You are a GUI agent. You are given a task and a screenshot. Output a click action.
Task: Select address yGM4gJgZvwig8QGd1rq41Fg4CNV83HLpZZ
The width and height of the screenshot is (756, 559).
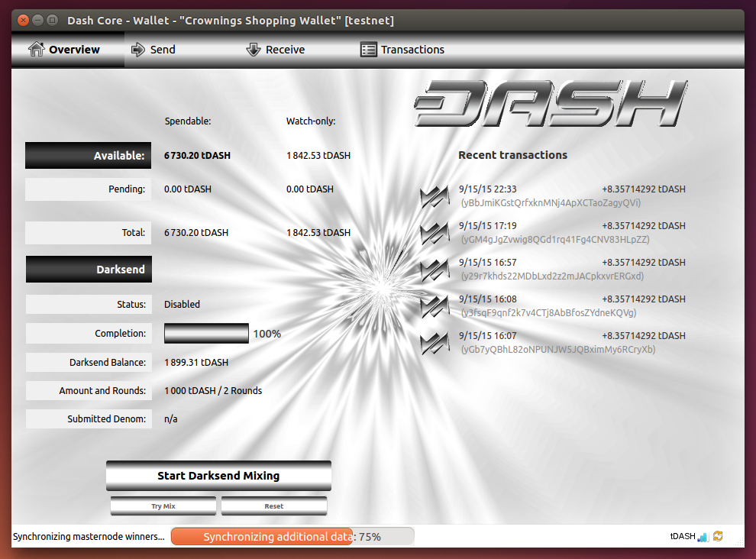coord(555,240)
